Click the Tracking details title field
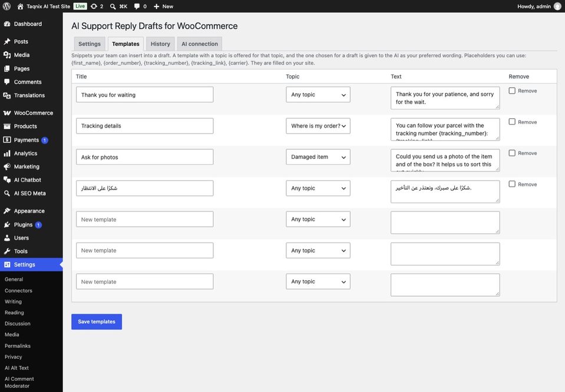The image size is (565, 392). [x=144, y=126]
